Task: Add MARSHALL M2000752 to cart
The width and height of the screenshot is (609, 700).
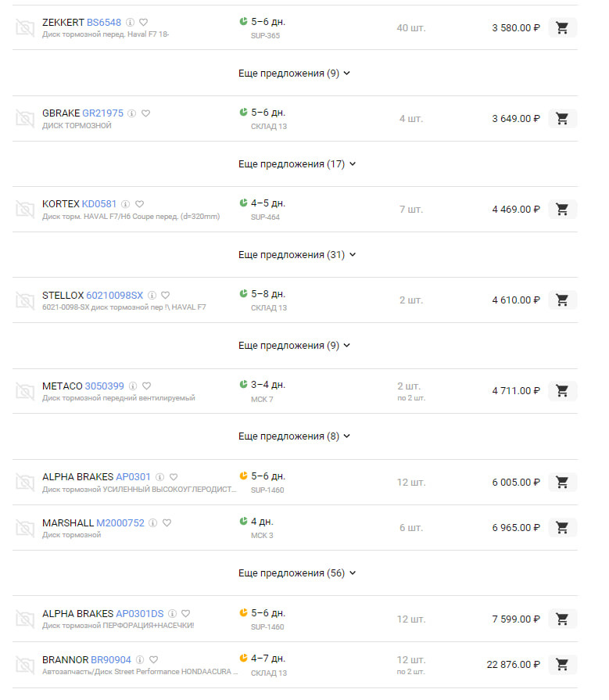Action: 562,528
